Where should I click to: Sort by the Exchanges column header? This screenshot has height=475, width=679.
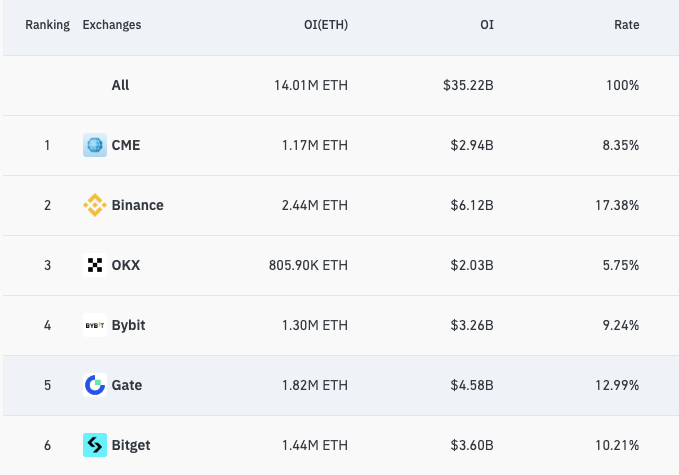pyautogui.click(x=111, y=25)
